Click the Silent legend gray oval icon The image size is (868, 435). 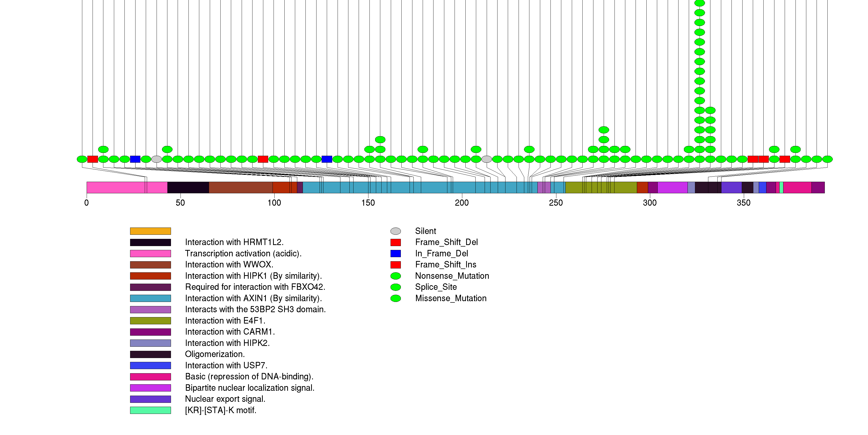pyautogui.click(x=396, y=231)
